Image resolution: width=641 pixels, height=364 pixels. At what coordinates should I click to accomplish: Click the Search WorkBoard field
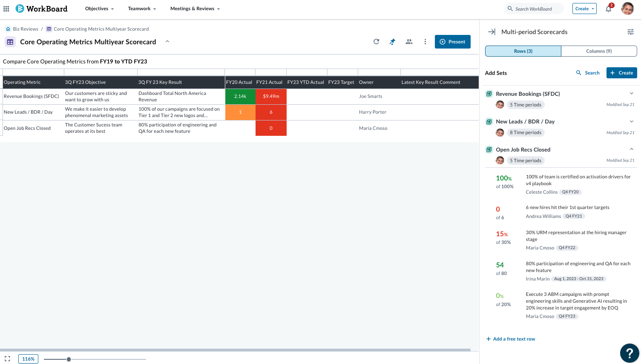tap(534, 9)
